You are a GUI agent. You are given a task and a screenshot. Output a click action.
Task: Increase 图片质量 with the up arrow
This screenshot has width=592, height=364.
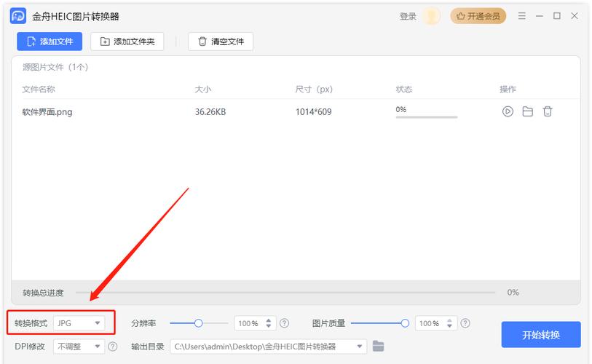[x=449, y=320]
